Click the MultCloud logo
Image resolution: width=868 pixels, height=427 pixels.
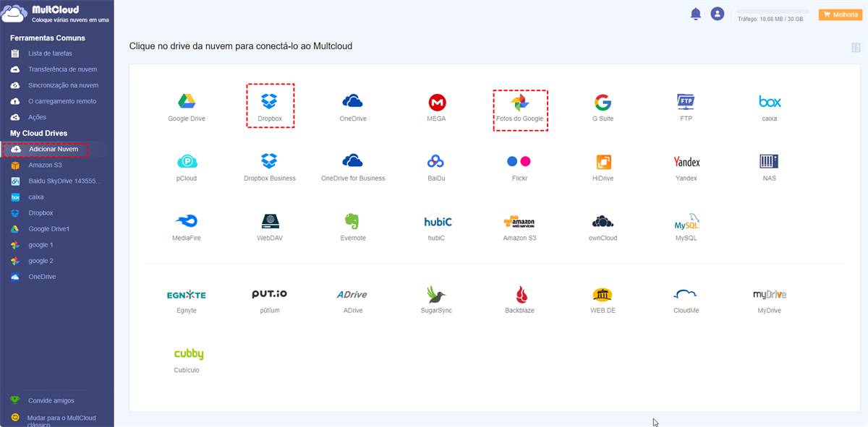(x=43, y=14)
